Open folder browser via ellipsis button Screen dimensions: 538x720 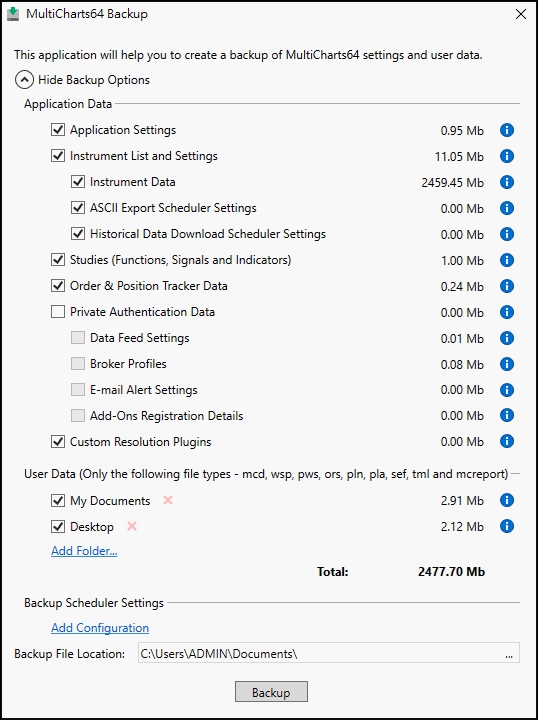coord(509,654)
